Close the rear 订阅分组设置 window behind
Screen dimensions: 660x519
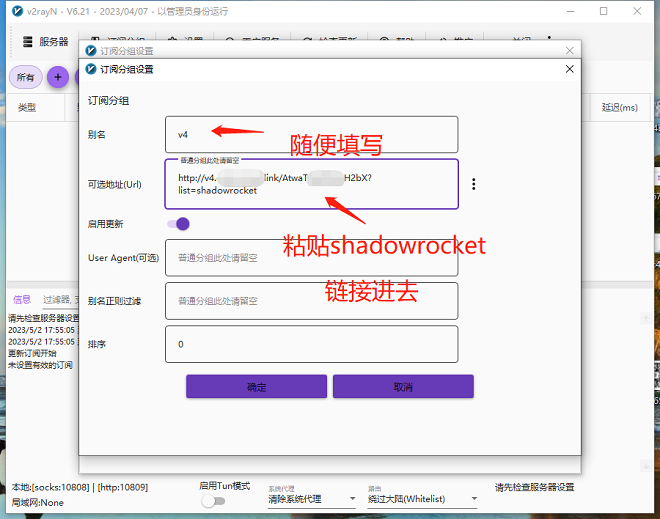(x=570, y=51)
